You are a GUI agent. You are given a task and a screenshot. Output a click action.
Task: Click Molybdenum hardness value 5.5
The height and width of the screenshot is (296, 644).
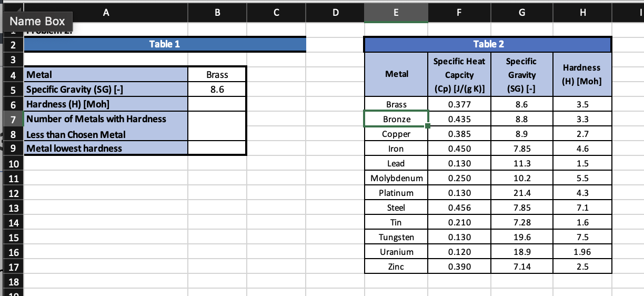(x=582, y=178)
